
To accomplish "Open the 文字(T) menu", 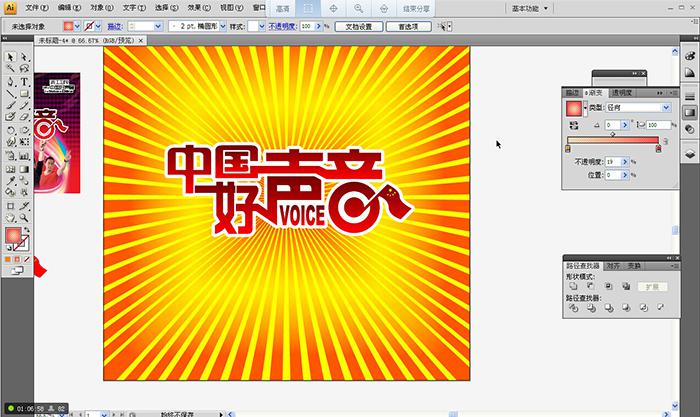I will click(x=134, y=8).
